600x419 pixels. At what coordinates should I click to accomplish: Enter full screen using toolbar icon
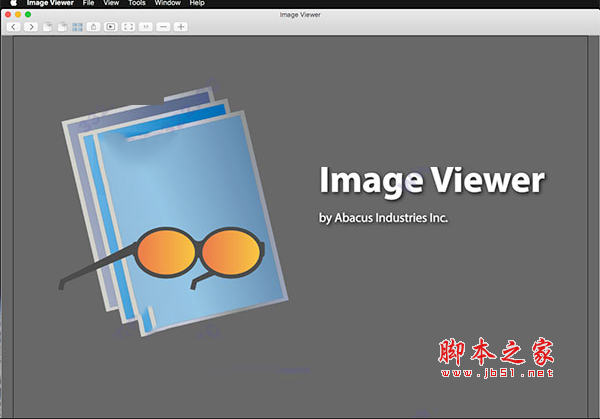click(128, 27)
